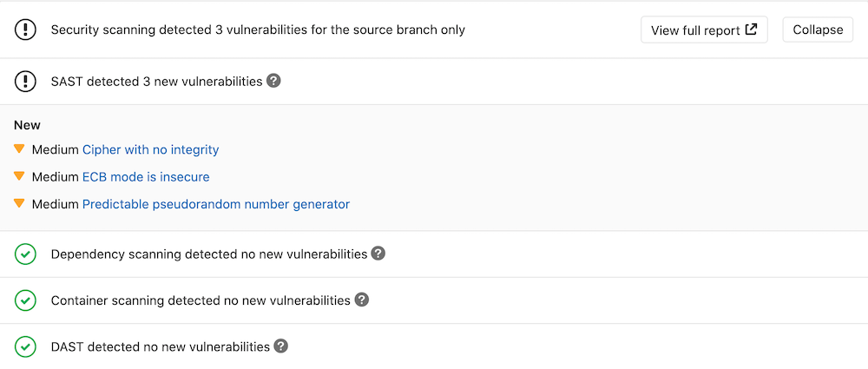
Task: Click the warning icon beside Security scanning summary
Action: (26, 30)
